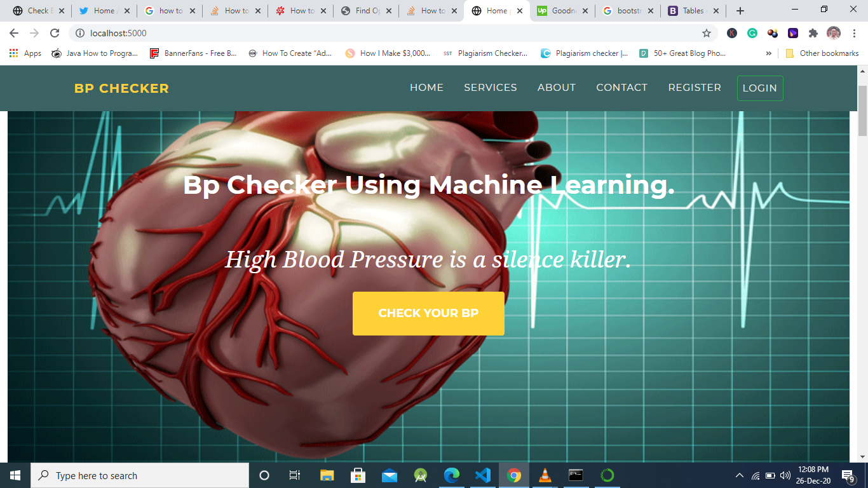Click the volume icon in system tray

click(x=785, y=475)
